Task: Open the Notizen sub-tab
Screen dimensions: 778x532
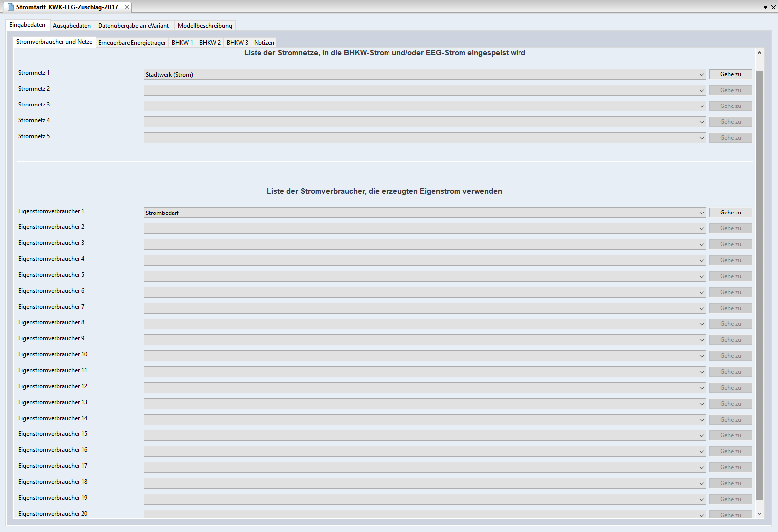Action: [x=264, y=43]
